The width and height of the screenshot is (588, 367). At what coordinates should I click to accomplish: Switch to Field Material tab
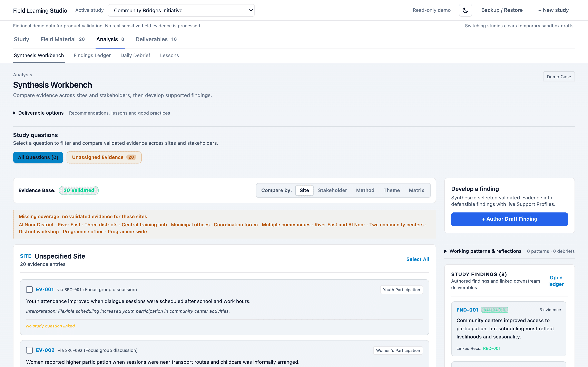coord(62,39)
